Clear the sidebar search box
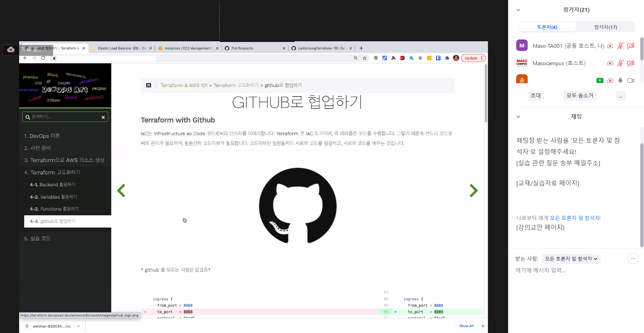Screen dimensions: 644x333 (x=103, y=117)
